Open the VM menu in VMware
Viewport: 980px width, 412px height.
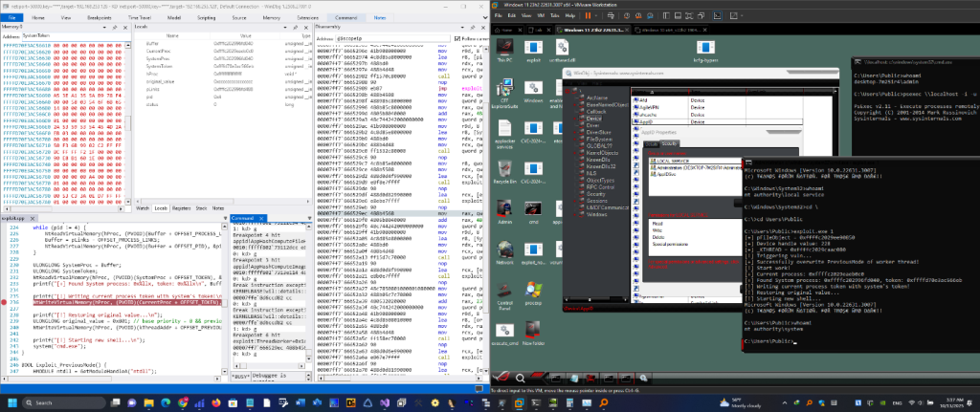click(x=539, y=16)
